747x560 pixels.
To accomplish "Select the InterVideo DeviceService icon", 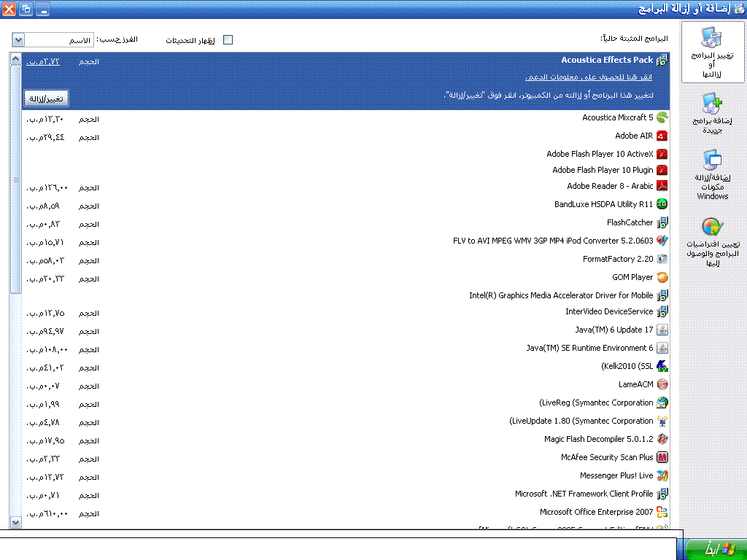I will point(662,311).
